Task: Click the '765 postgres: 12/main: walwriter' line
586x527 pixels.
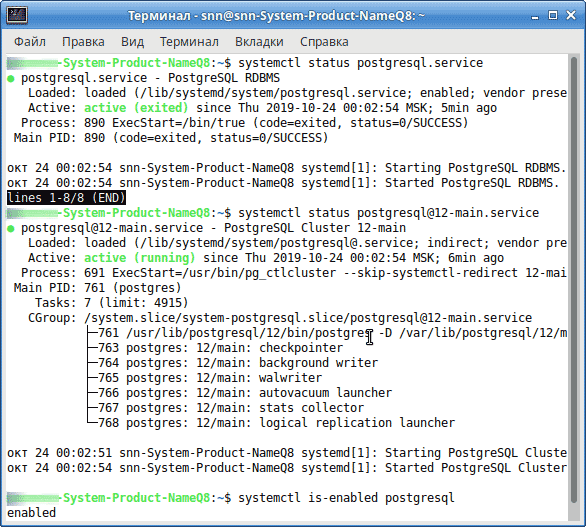Action: (x=210, y=378)
